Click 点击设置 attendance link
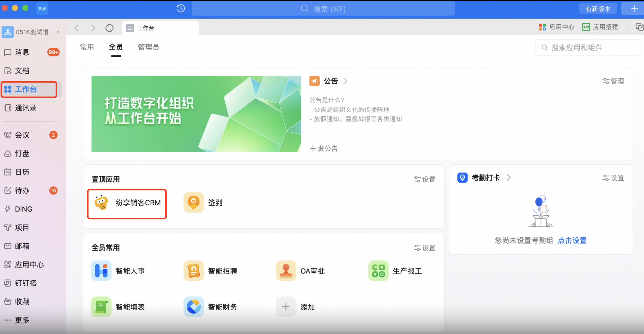This screenshot has height=334, width=644. click(572, 240)
